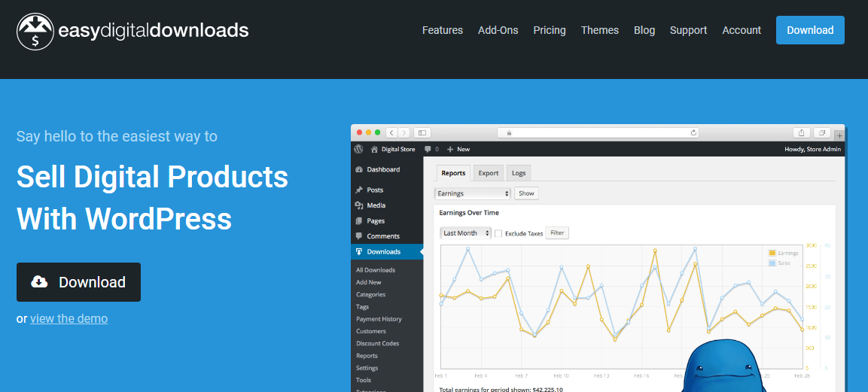
Task: Click the blue Download button in header
Action: point(811,30)
